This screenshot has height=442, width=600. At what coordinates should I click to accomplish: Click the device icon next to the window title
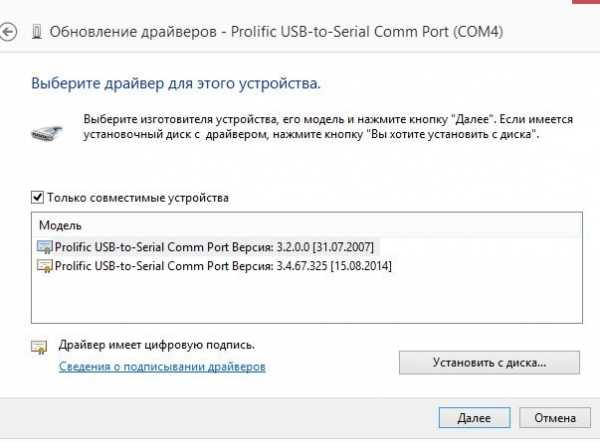38,33
